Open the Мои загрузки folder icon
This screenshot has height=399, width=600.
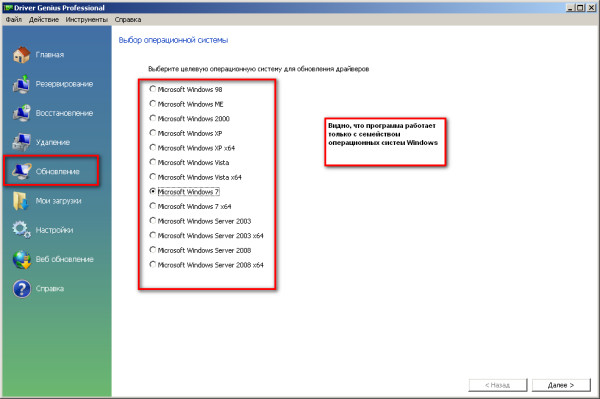tap(21, 201)
